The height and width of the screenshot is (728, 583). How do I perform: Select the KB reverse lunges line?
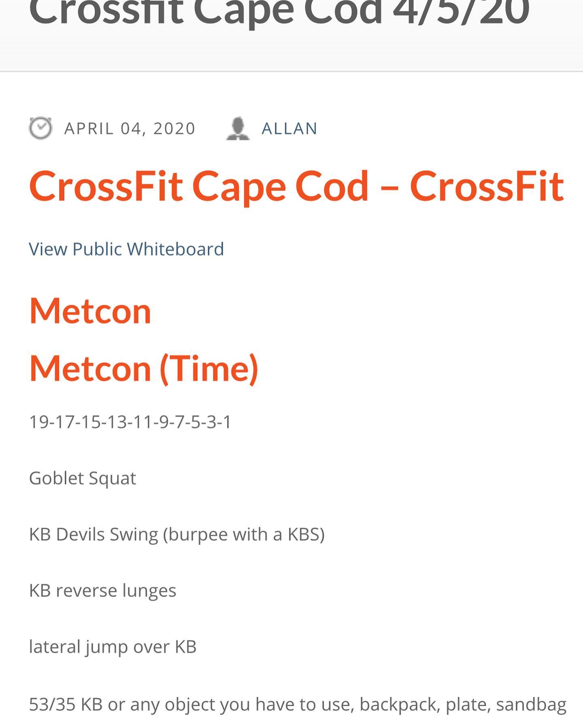pos(103,590)
